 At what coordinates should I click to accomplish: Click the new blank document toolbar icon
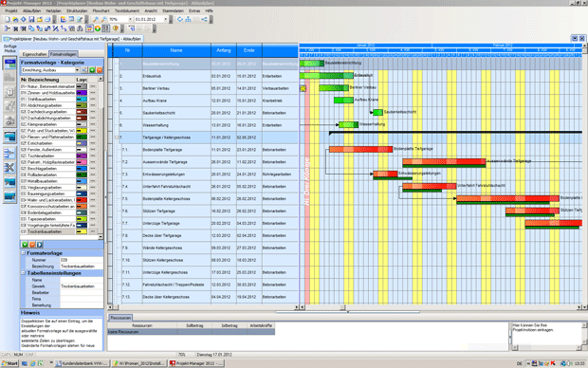[8, 19]
